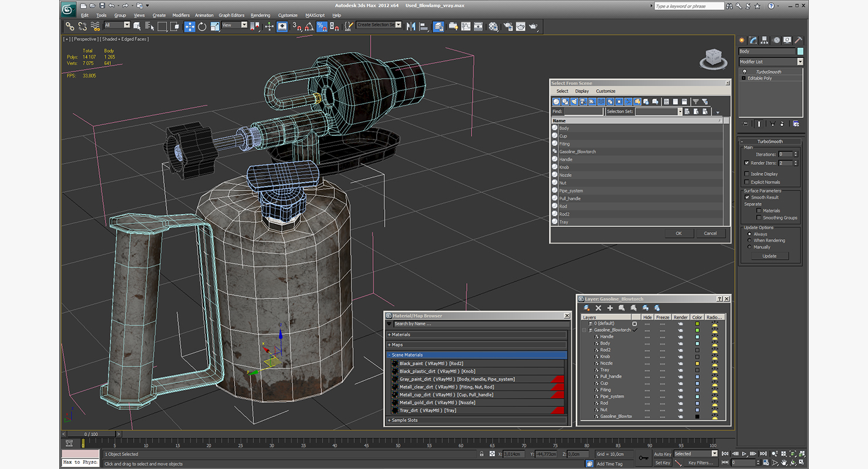Click the Play Animation button
The width and height of the screenshot is (868, 469).
(744, 454)
